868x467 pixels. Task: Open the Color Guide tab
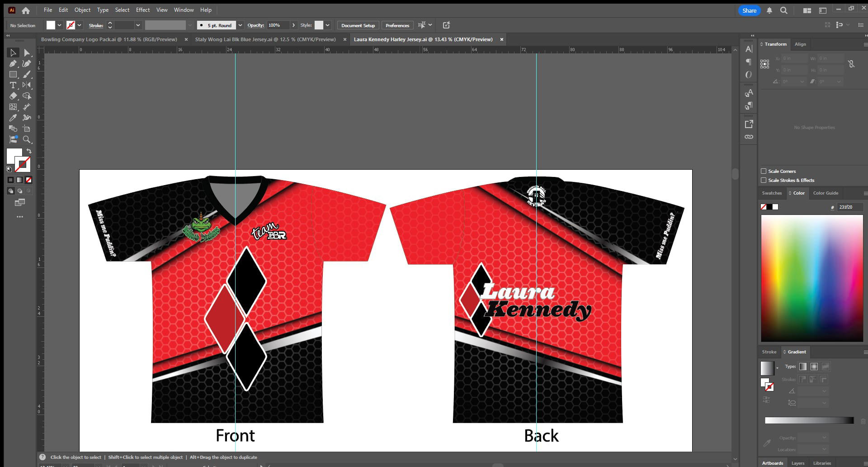826,193
